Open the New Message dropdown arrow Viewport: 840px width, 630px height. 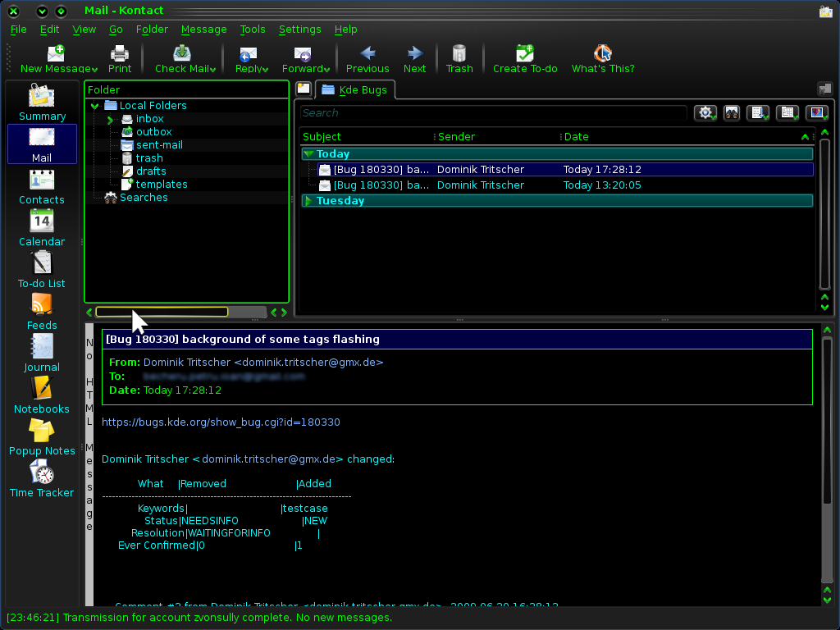tap(95, 70)
